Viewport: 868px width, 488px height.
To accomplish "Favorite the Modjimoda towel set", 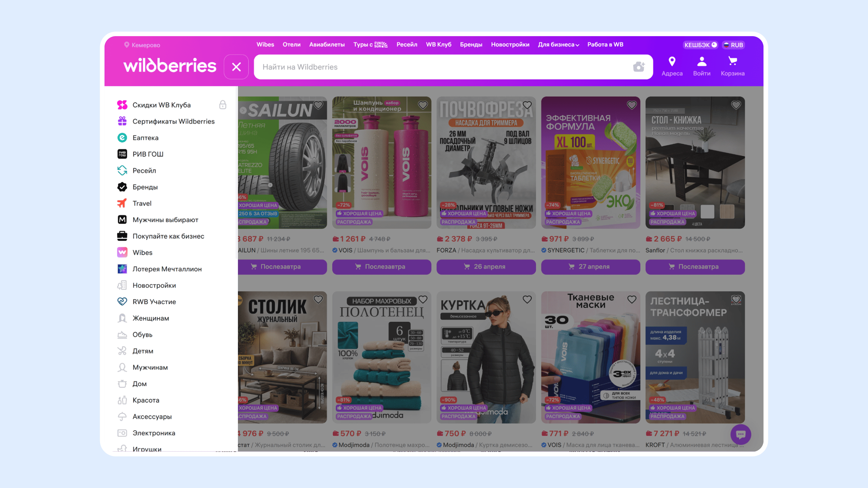I will pyautogui.click(x=423, y=299).
